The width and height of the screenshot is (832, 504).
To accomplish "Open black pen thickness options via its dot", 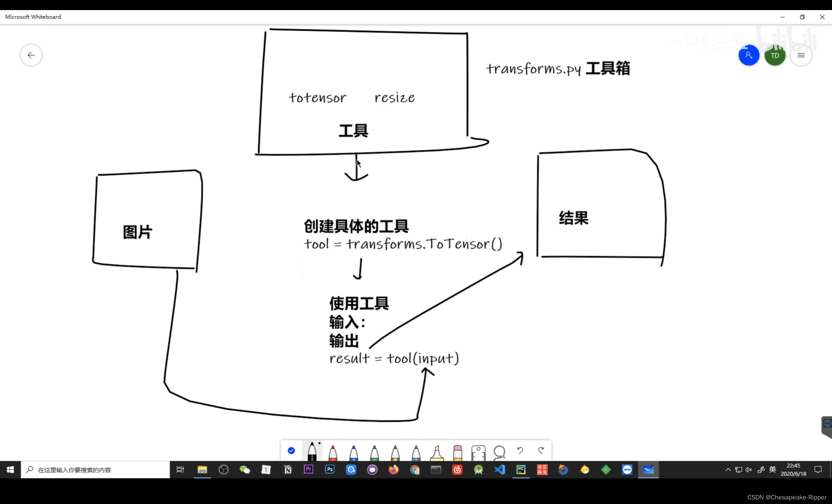I will (319, 444).
